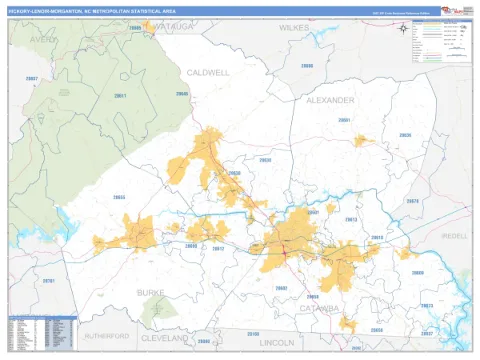The image size is (480, 360).
Task: Select the WATAUGA county label
Action: (x=174, y=27)
